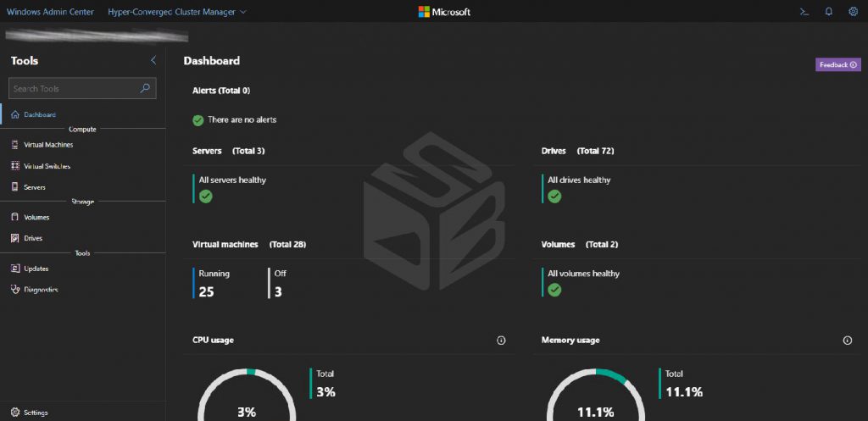Click the search magnifier icon
Viewport: 868px width, 421px height.
pyautogui.click(x=145, y=88)
